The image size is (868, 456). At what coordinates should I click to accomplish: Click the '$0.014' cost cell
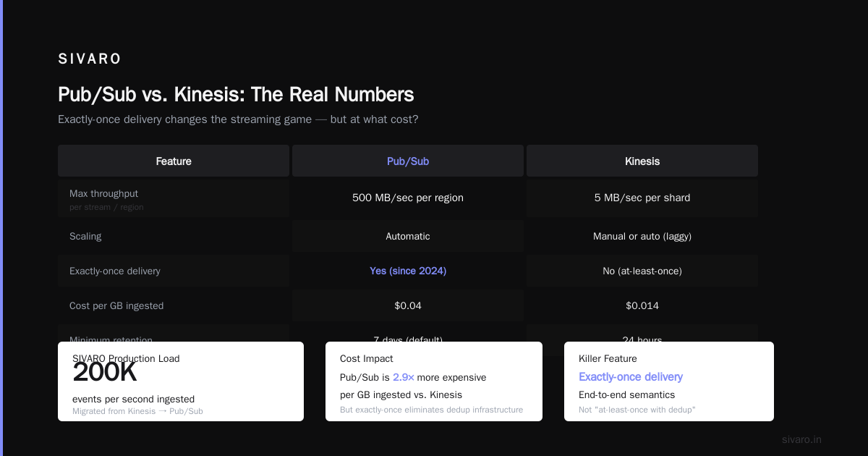(642, 305)
